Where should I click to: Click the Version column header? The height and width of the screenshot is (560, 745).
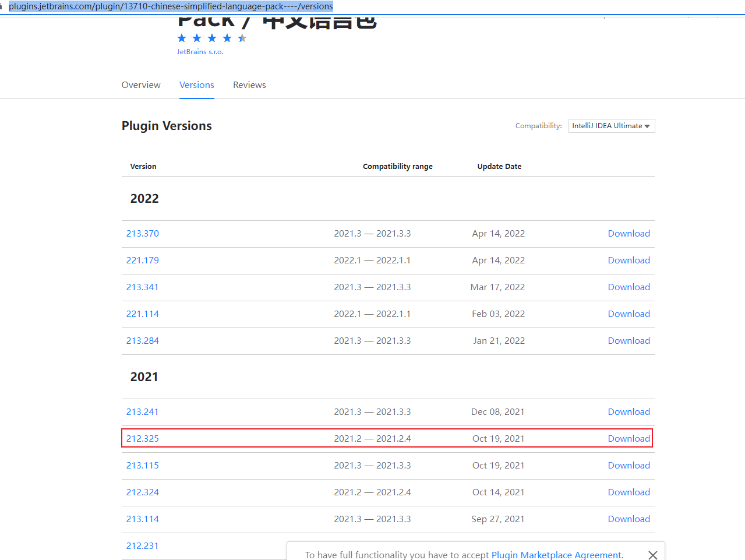pyautogui.click(x=143, y=167)
